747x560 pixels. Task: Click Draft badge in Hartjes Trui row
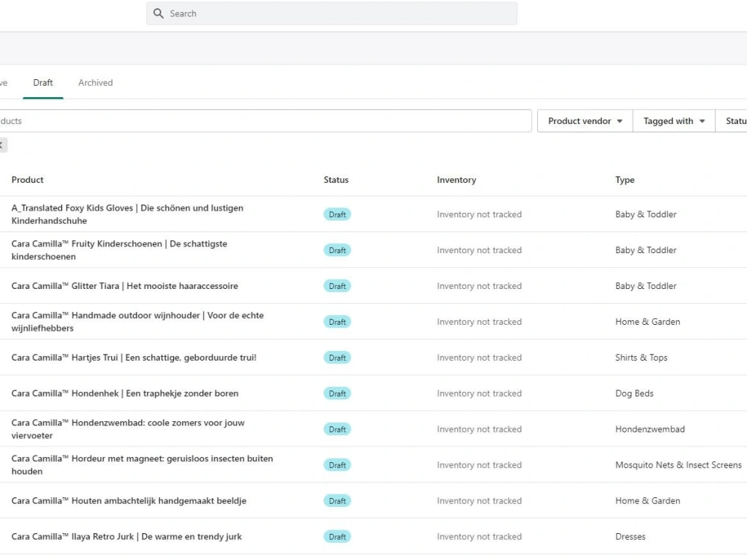[x=338, y=358]
